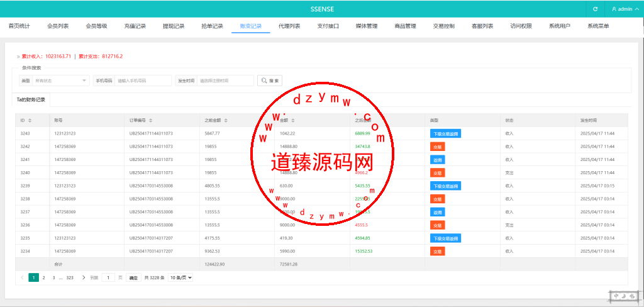Open 代理列表 in the navigation
The image size is (644, 307).
tap(289, 26)
